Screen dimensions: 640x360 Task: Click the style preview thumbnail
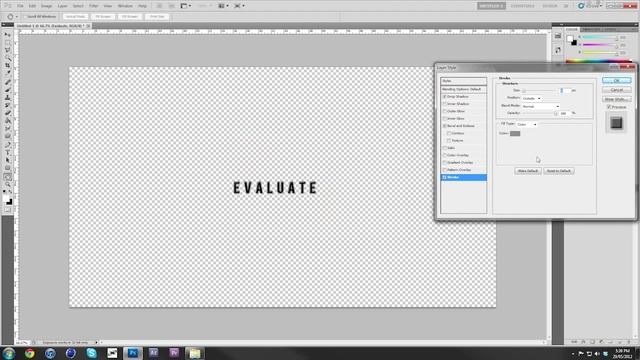(x=616, y=123)
